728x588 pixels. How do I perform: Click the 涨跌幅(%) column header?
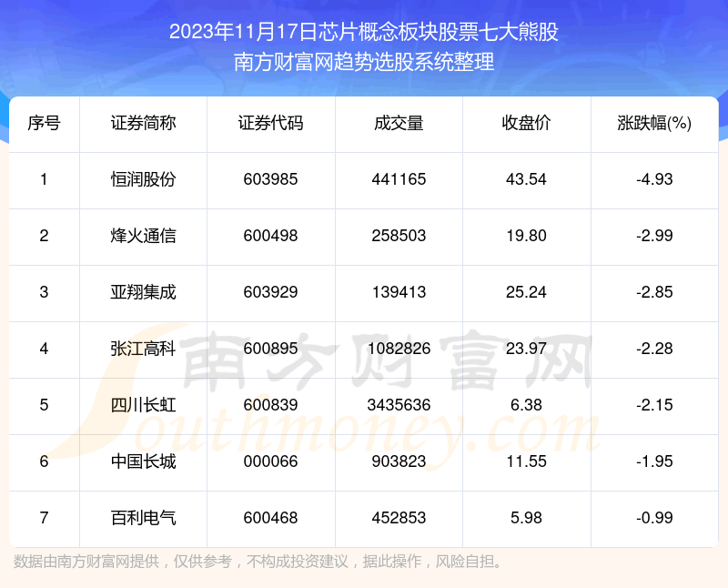654,123
